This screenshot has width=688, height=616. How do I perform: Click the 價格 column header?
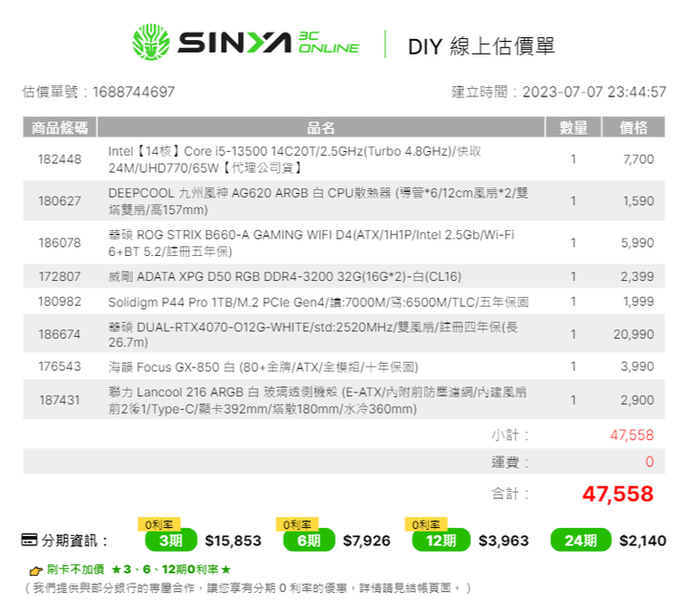634,128
